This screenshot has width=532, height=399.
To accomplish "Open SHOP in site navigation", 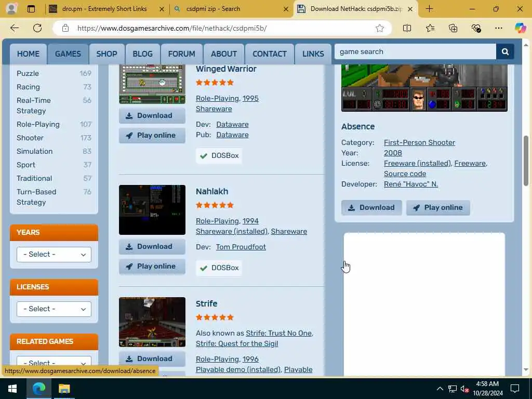I will tap(107, 54).
